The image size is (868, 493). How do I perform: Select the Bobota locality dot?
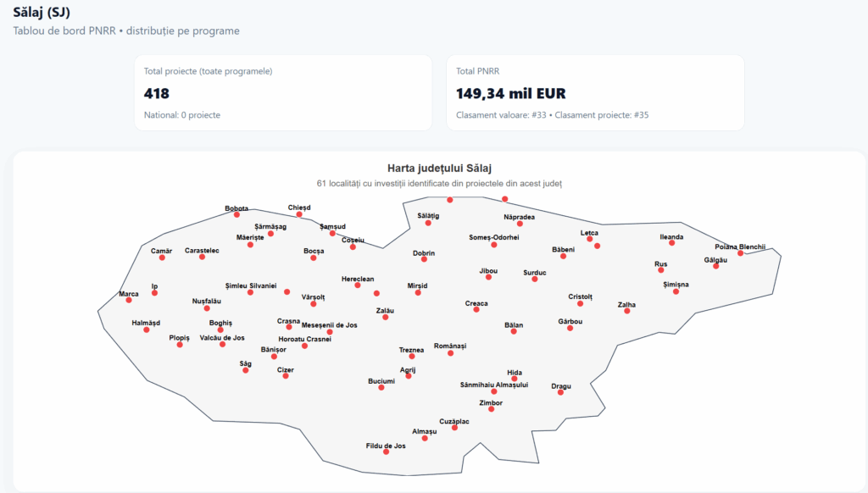(x=236, y=215)
